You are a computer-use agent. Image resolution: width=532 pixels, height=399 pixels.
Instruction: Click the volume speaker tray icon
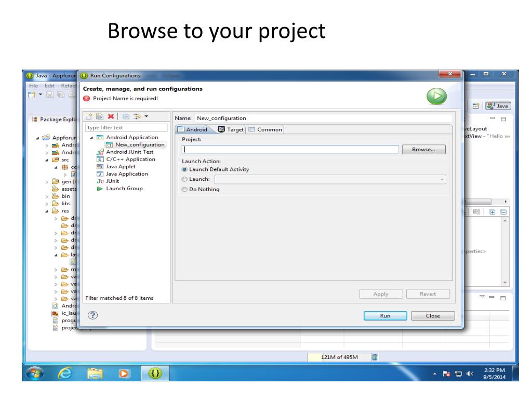pyautogui.click(x=470, y=374)
